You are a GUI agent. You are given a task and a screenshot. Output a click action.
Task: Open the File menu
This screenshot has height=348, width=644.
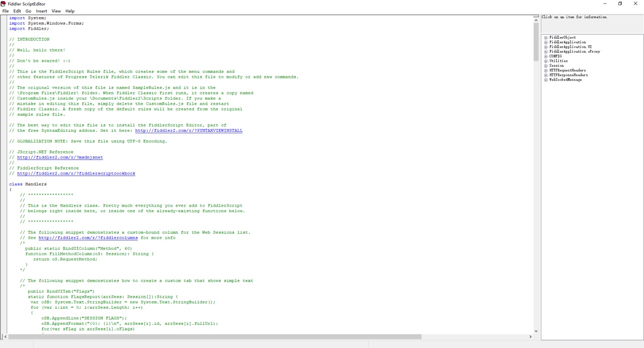(x=6, y=11)
